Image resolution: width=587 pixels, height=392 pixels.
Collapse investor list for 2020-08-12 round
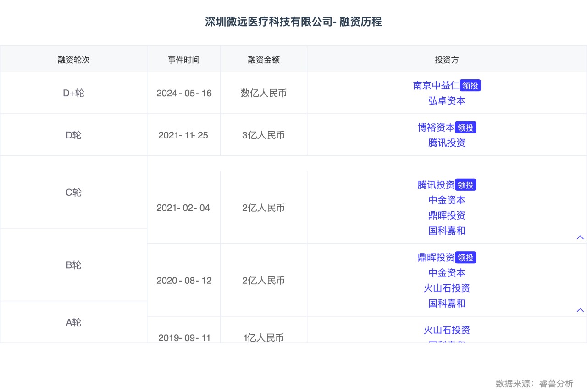click(580, 310)
